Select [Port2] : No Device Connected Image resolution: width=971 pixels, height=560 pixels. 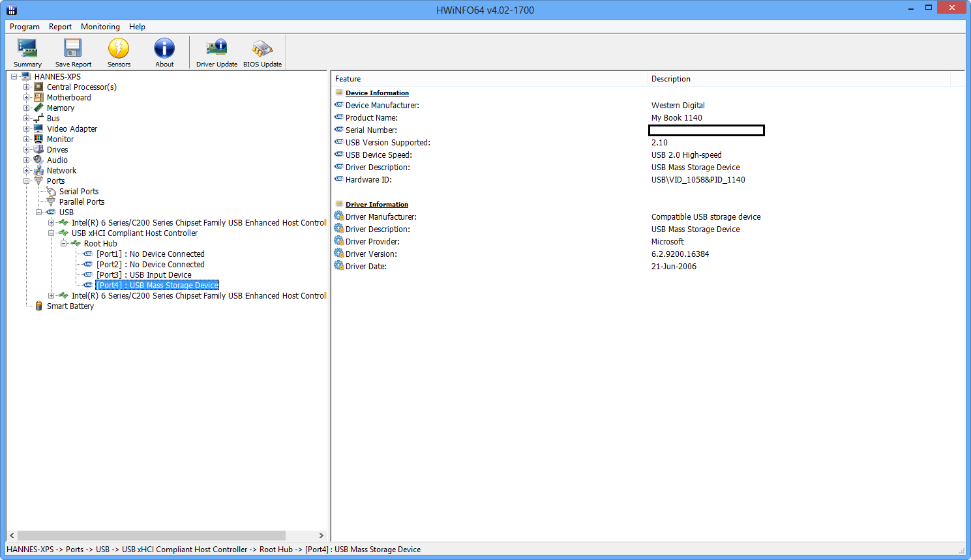(151, 264)
